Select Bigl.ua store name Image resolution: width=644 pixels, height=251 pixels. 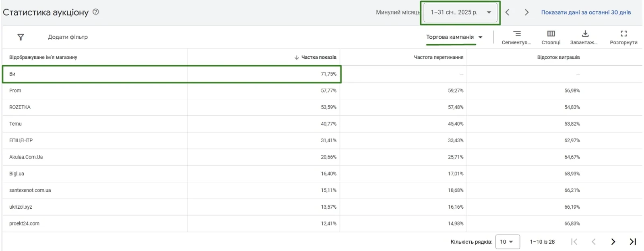17,174
